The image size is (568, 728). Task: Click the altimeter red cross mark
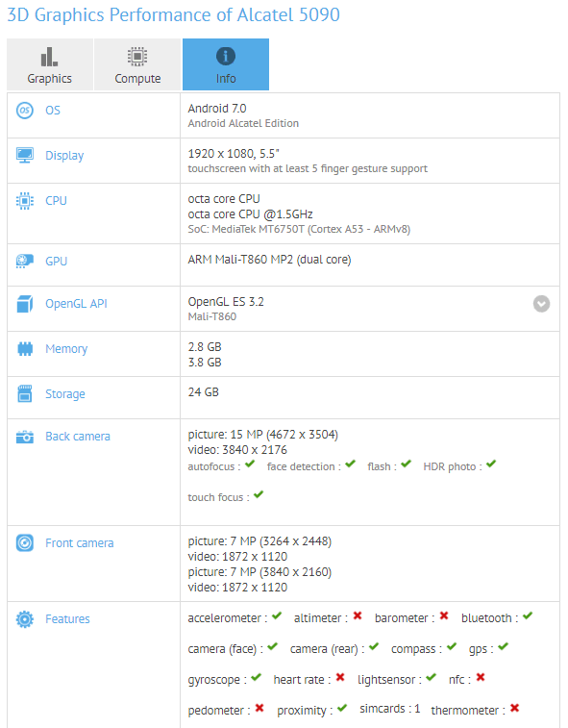click(358, 615)
